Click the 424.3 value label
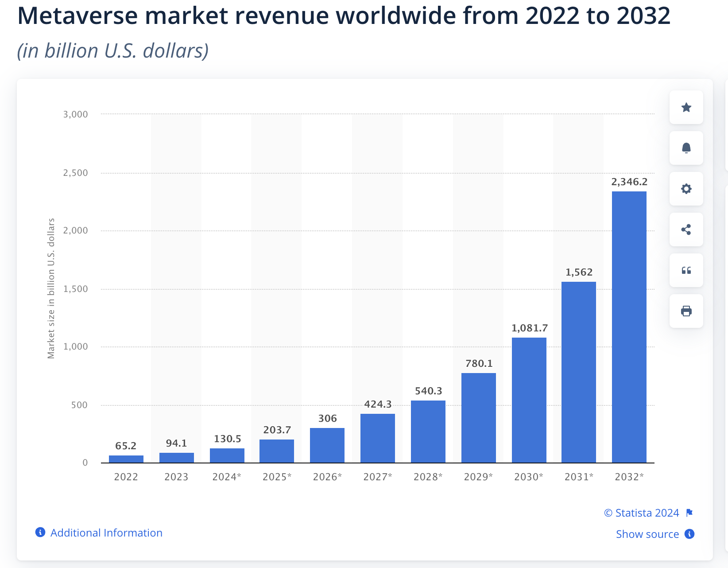This screenshot has height=568, width=728. (378, 404)
